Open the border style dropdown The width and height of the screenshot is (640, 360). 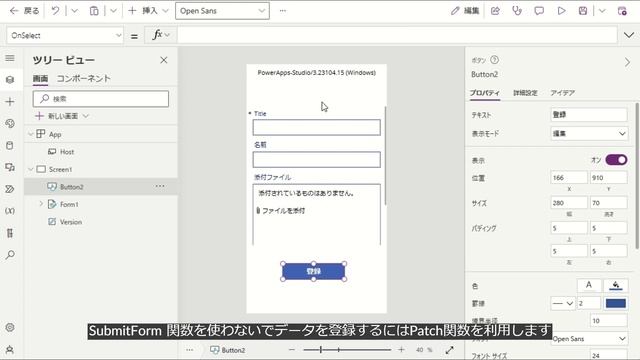click(x=562, y=304)
